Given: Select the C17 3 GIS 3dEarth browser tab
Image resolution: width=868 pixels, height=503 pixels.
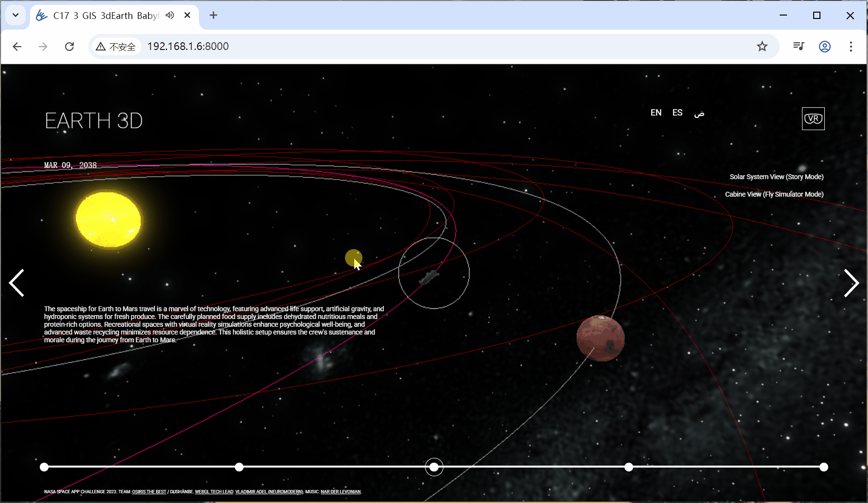Looking at the screenshot, I should [115, 16].
